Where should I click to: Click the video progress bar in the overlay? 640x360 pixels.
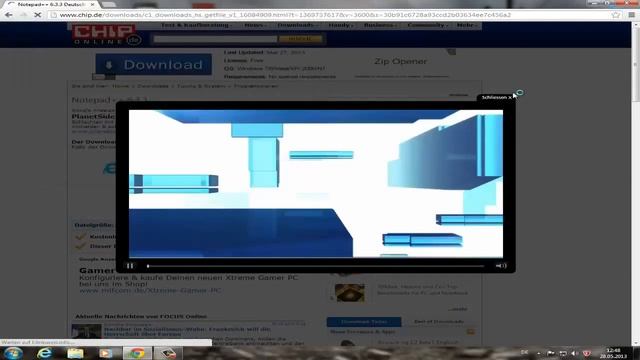[316, 266]
